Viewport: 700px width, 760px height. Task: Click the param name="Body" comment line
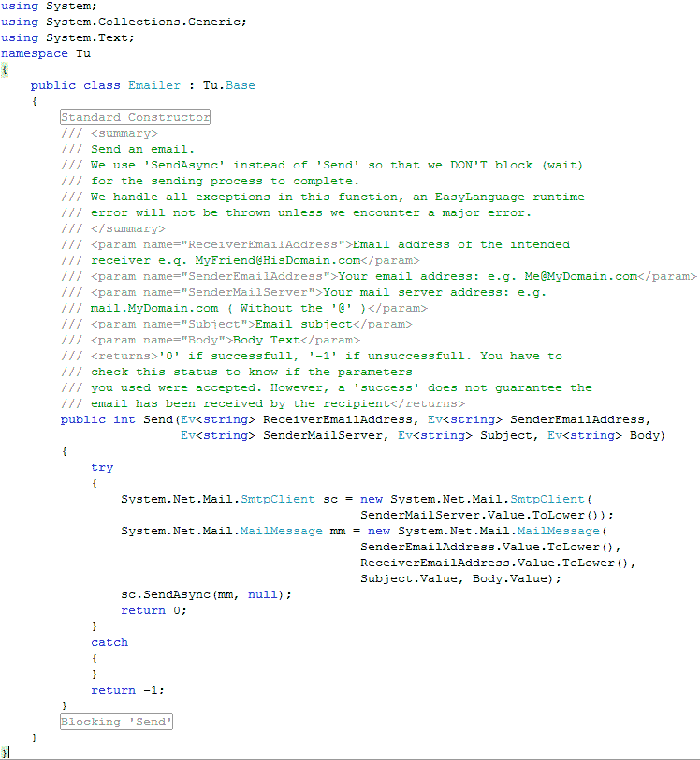[x=211, y=341]
